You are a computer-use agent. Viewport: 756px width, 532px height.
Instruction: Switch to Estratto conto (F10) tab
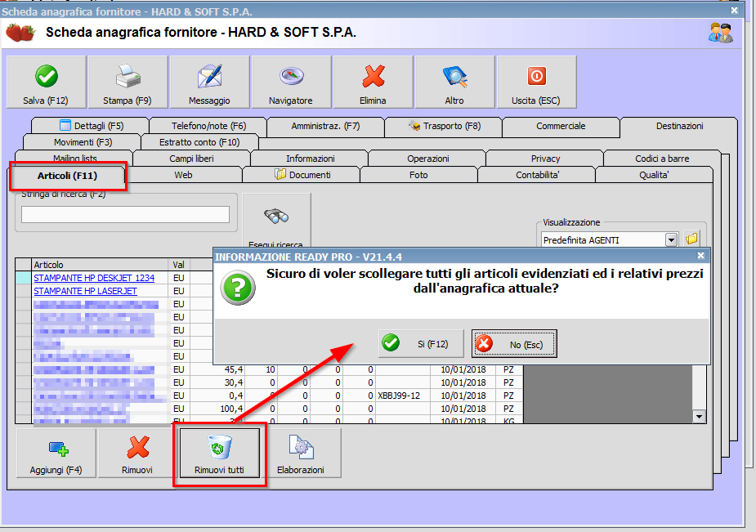[x=199, y=142]
